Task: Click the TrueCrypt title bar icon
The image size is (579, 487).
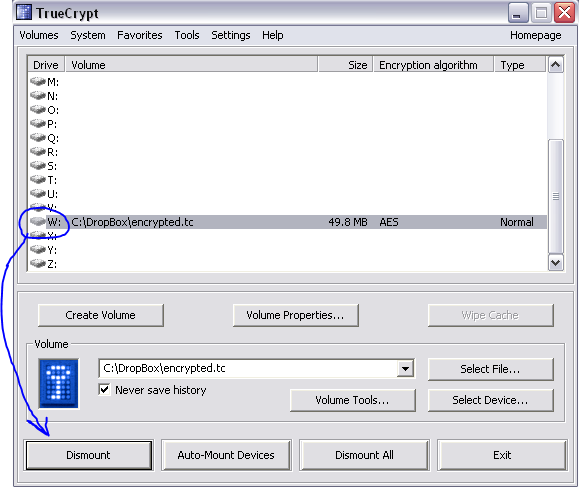Action: (x=24, y=12)
